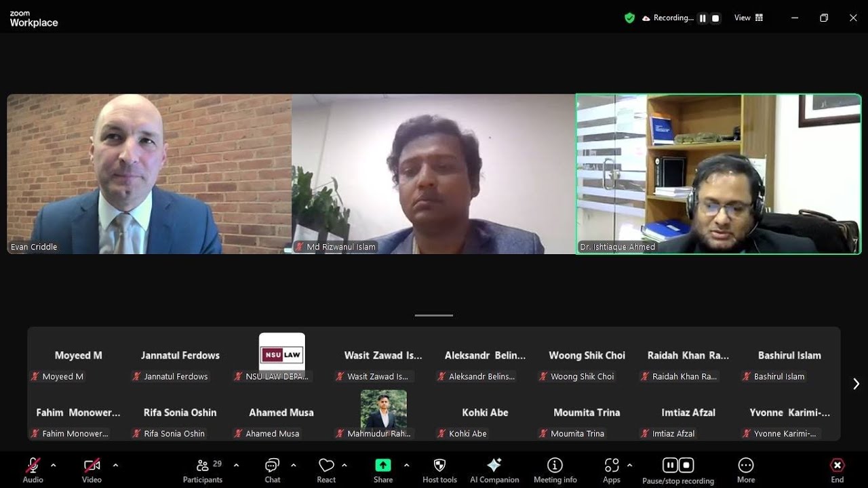Launch AI Companion
The width and height of the screenshot is (868, 488).
494,470
